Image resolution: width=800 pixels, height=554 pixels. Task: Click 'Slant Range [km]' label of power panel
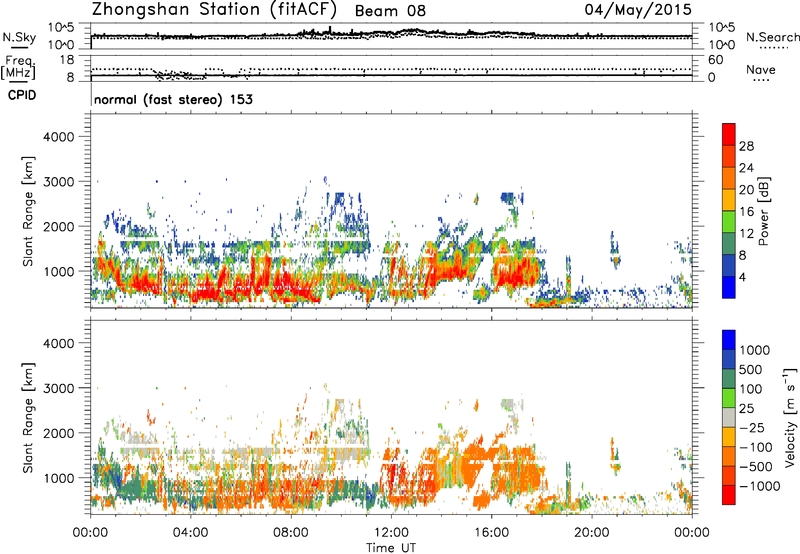tap(28, 211)
